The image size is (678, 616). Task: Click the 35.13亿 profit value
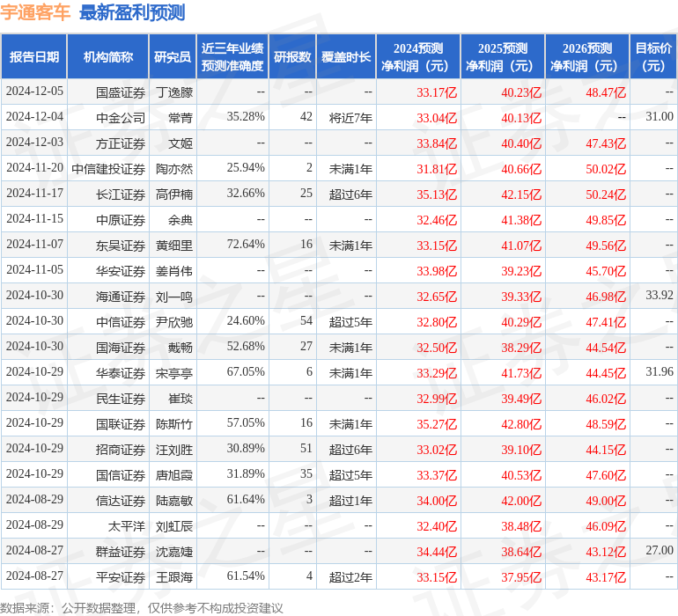(x=437, y=194)
